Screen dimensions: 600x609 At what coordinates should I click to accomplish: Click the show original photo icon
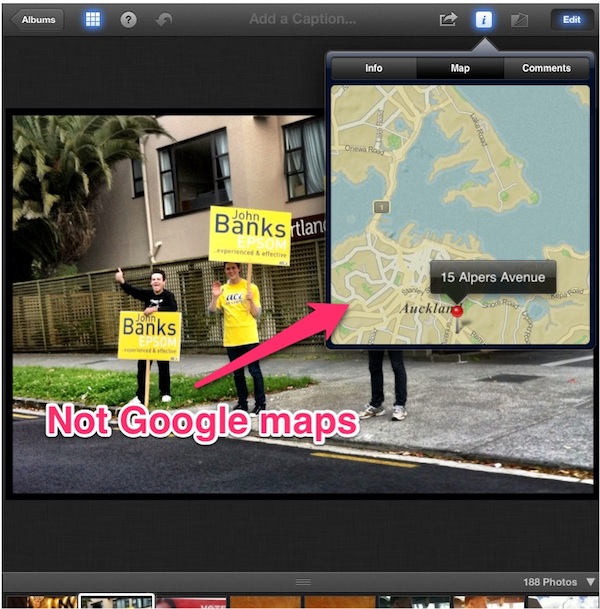(x=519, y=20)
